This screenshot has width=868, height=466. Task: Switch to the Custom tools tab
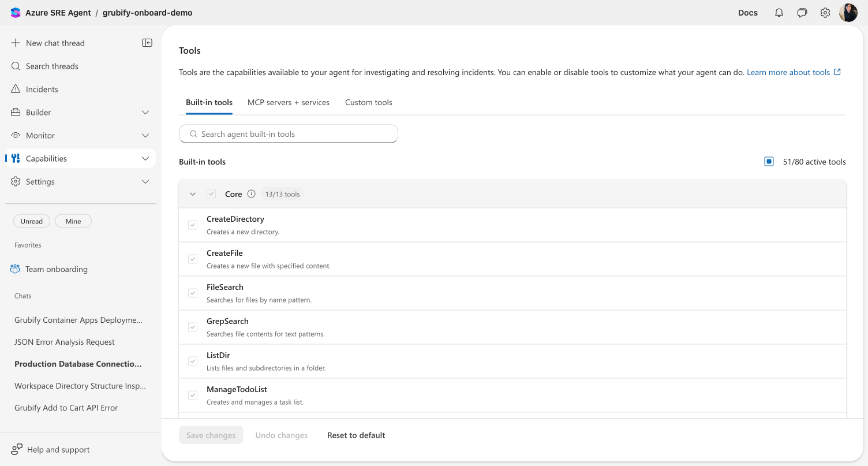pyautogui.click(x=369, y=102)
